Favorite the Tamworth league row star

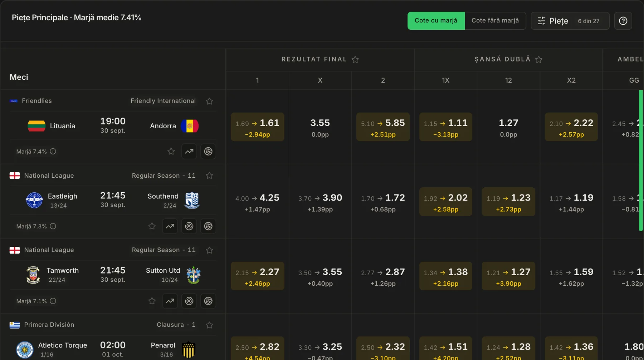click(209, 250)
